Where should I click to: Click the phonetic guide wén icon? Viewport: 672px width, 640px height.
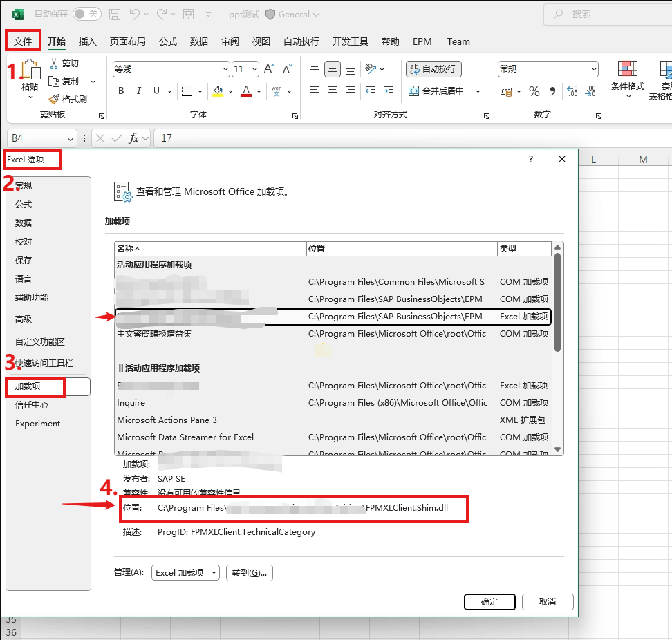point(277,91)
